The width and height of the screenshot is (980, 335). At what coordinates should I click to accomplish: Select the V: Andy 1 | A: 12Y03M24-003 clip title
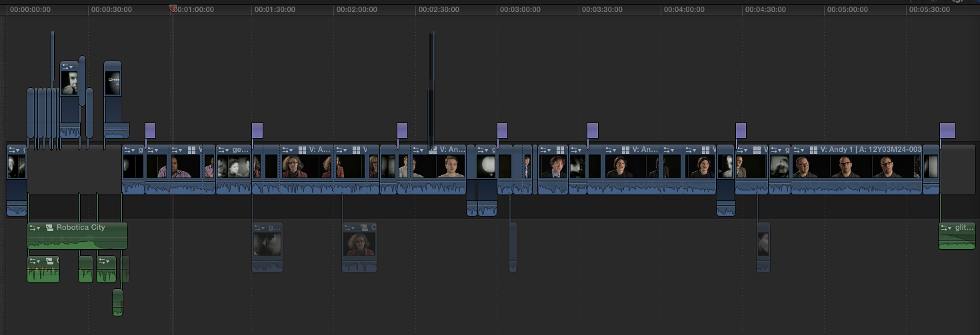871,150
